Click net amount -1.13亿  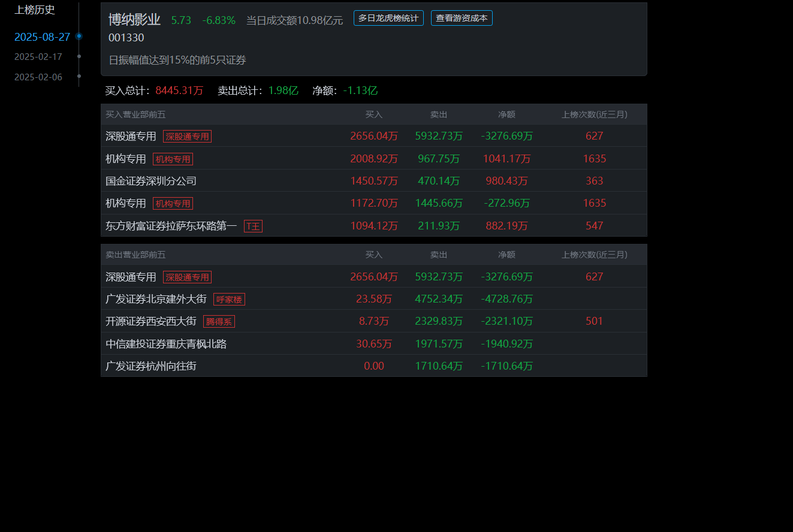coord(360,90)
